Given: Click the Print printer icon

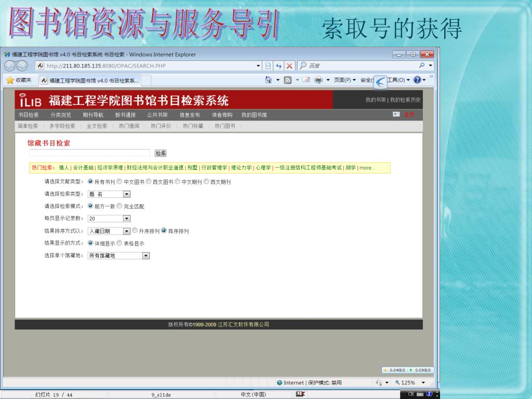Looking at the screenshot, I should (x=318, y=80).
